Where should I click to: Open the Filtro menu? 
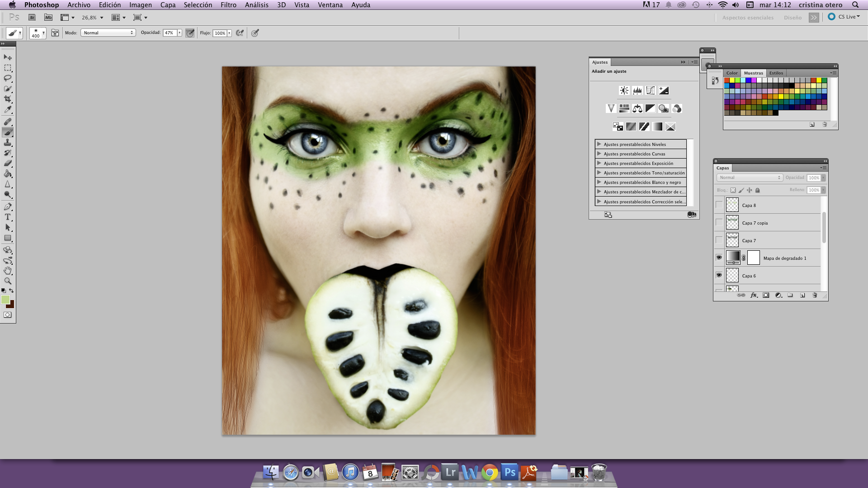(x=228, y=5)
